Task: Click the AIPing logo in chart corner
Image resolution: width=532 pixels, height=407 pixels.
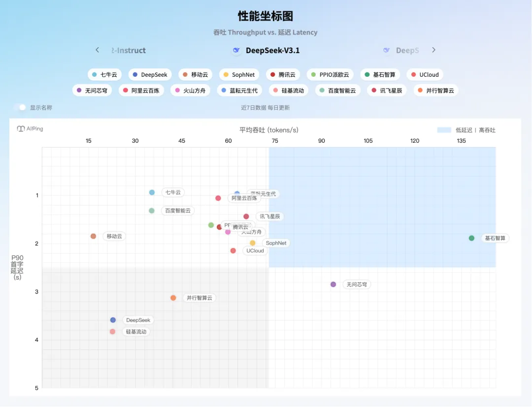Action: pos(30,128)
